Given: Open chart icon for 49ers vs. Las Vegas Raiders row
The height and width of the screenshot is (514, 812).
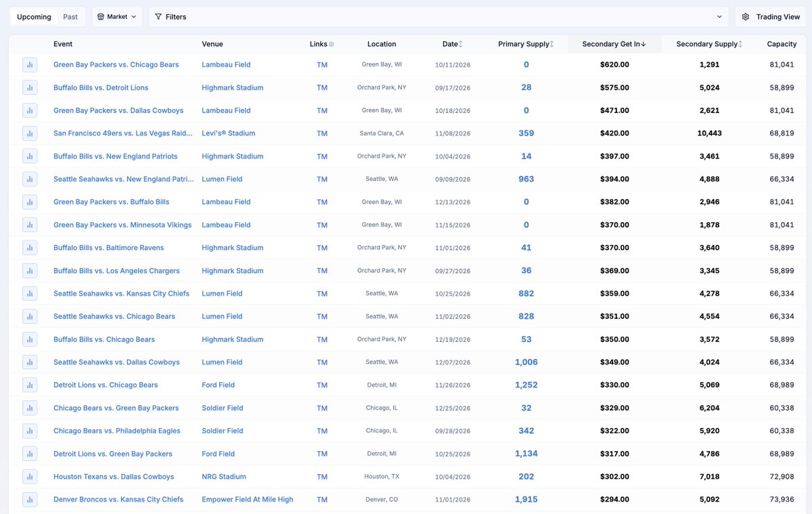Looking at the screenshot, I should pyautogui.click(x=30, y=133).
